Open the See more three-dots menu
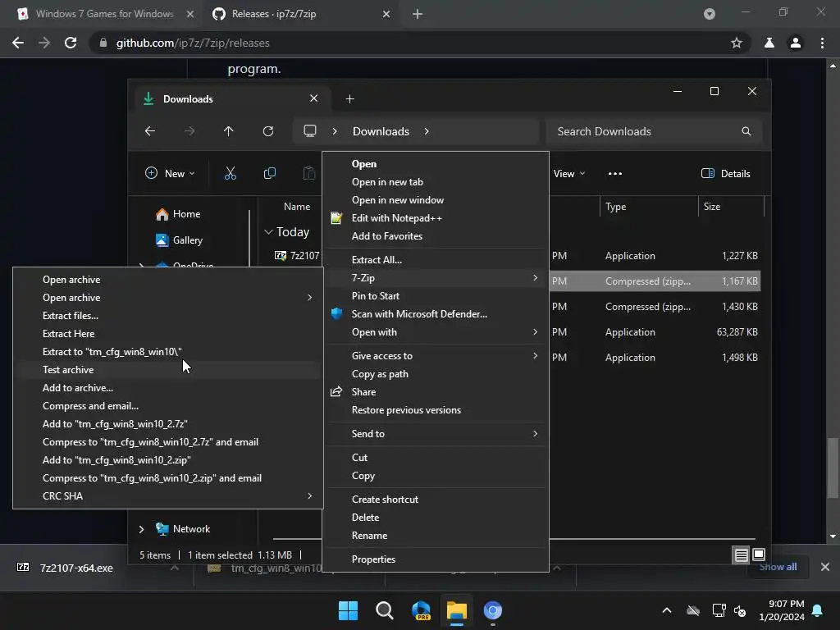Screen dimensions: 840x630 pyautogui.click(x=615, y=174)
